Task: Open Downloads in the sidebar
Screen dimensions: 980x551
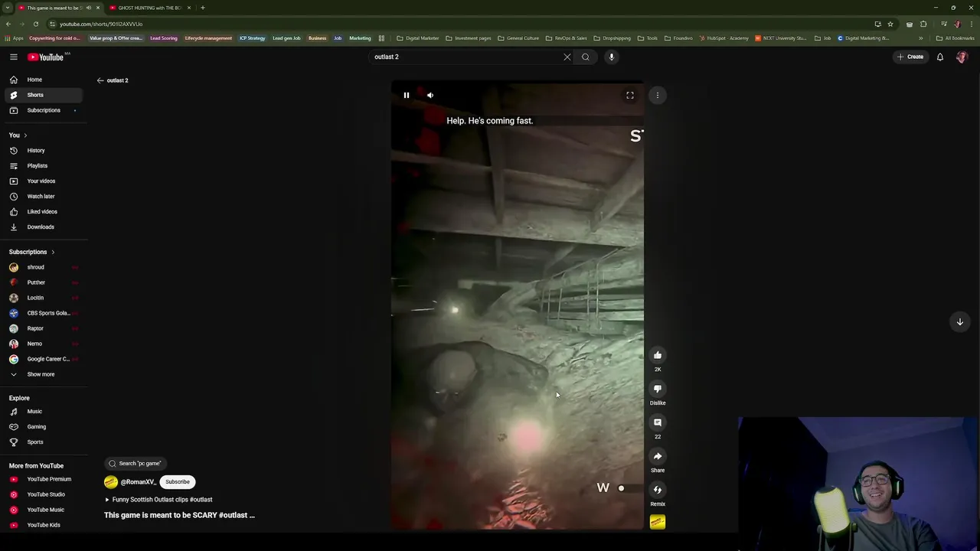Action: coord(44,227)
